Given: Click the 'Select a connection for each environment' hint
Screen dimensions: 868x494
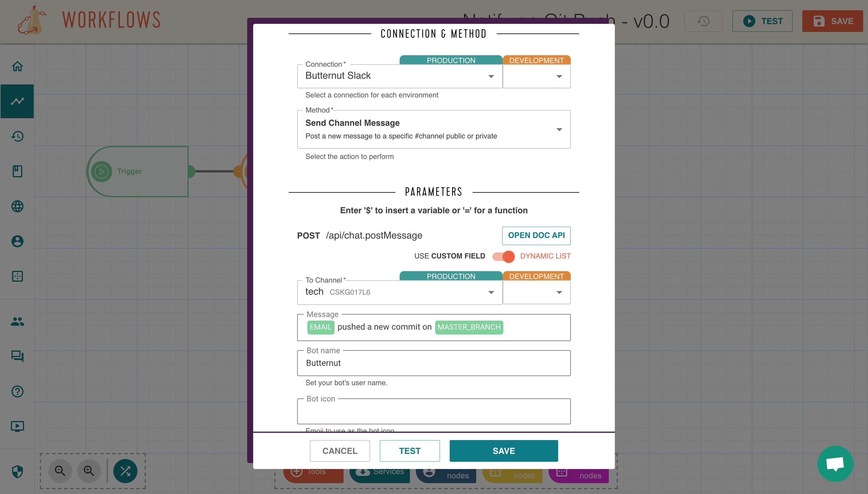Looking at the screenshot, I should [372, 95].
